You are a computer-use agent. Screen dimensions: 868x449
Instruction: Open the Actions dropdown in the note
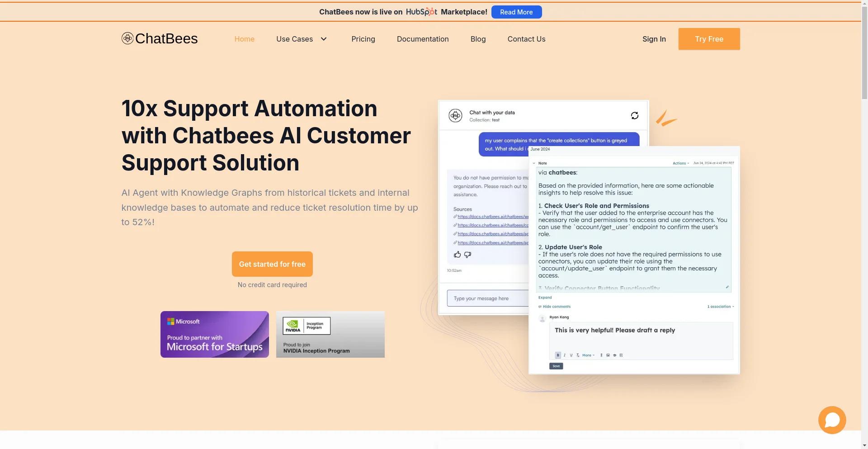[680, 163]
